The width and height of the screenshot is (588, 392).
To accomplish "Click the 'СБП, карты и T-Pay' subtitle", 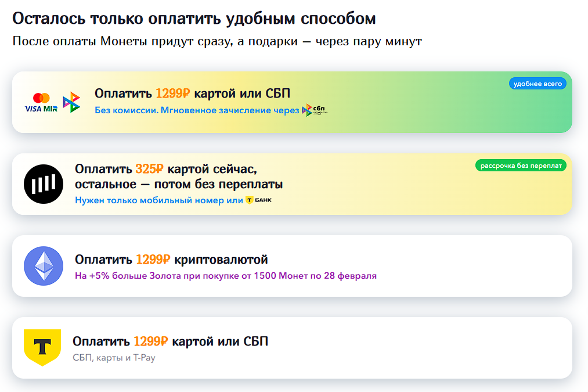I will (x=114, y=358).
